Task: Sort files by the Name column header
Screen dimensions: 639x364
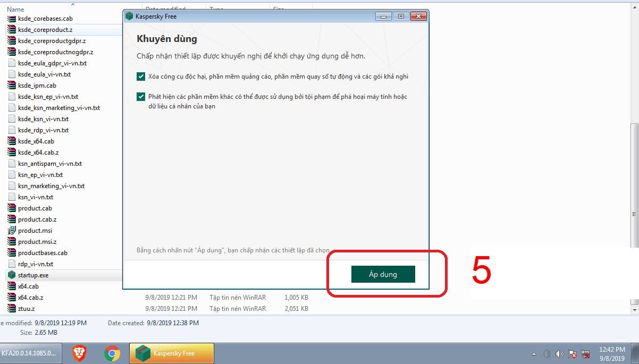Action: click(16, 10)
